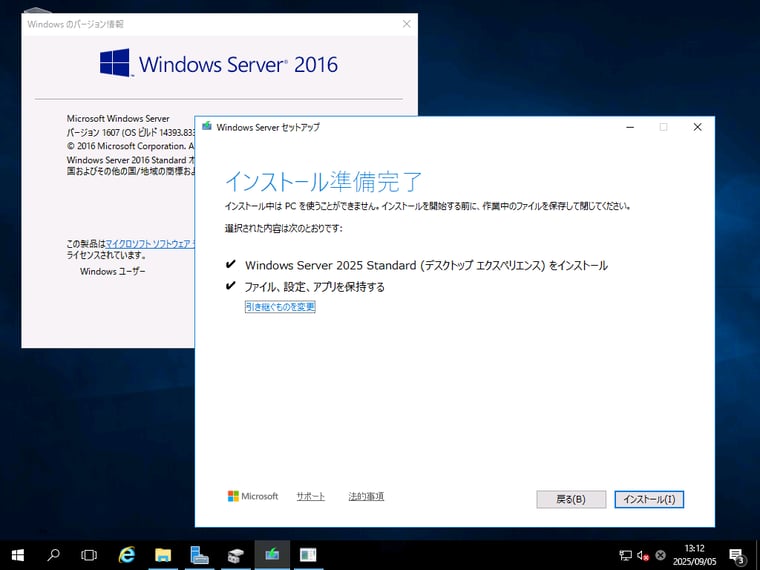Viewport: 760px width, 570px height.
Task: Launch Internet Explorer from the taskbar
Action: [x=127, y=554]
